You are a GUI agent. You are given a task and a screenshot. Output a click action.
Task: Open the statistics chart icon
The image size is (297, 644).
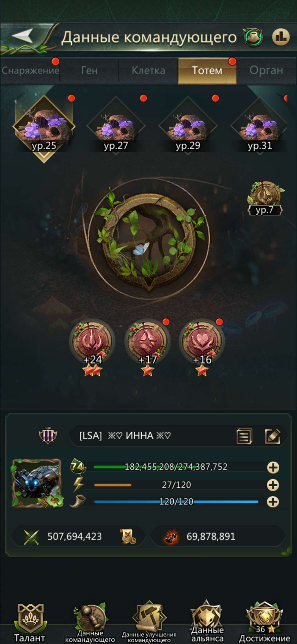(281, 37)
